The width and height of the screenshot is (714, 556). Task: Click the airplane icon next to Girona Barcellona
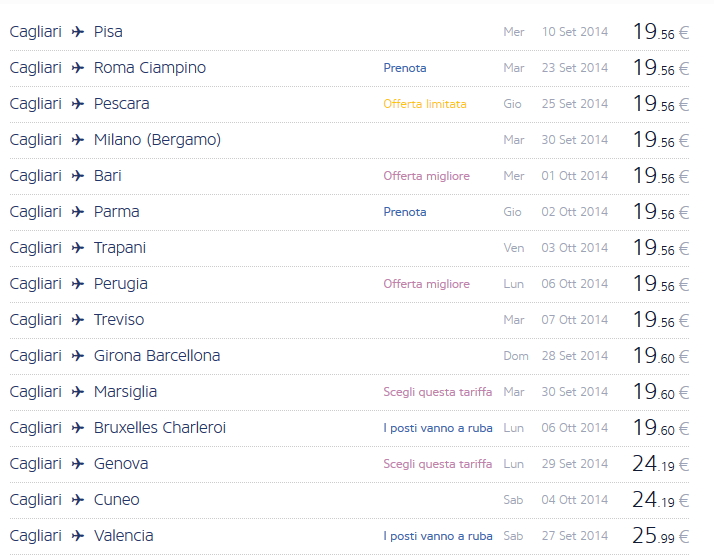[x=78, y=356]
